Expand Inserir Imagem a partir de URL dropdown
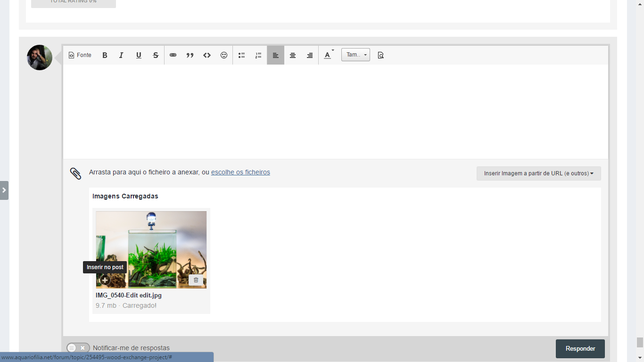This screenshot has width=644, height=362. pos(538,173)
